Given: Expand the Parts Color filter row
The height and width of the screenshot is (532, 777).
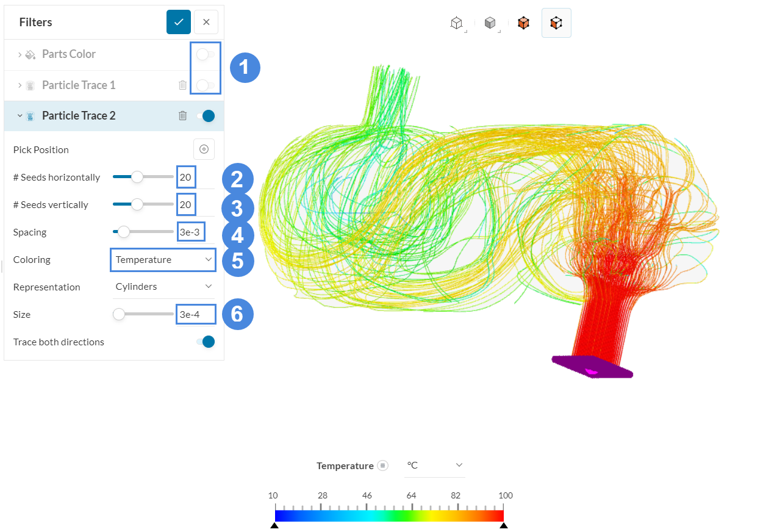Looking at the screenshot, I should point(20,54).
